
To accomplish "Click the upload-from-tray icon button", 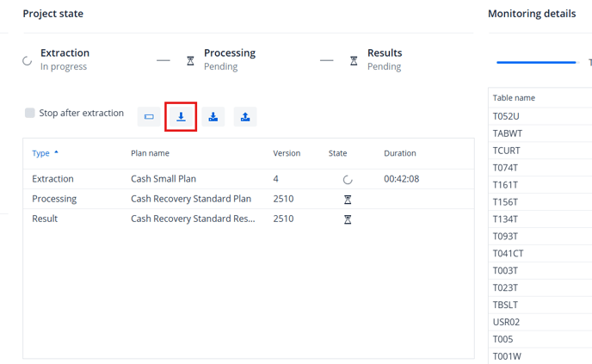I will [x=245, y=117].
